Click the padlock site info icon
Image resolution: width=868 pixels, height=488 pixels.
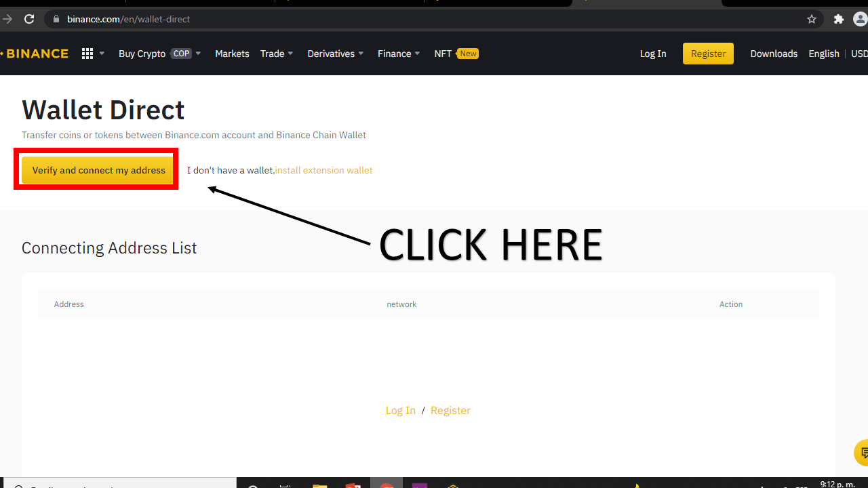click(57, 19)
